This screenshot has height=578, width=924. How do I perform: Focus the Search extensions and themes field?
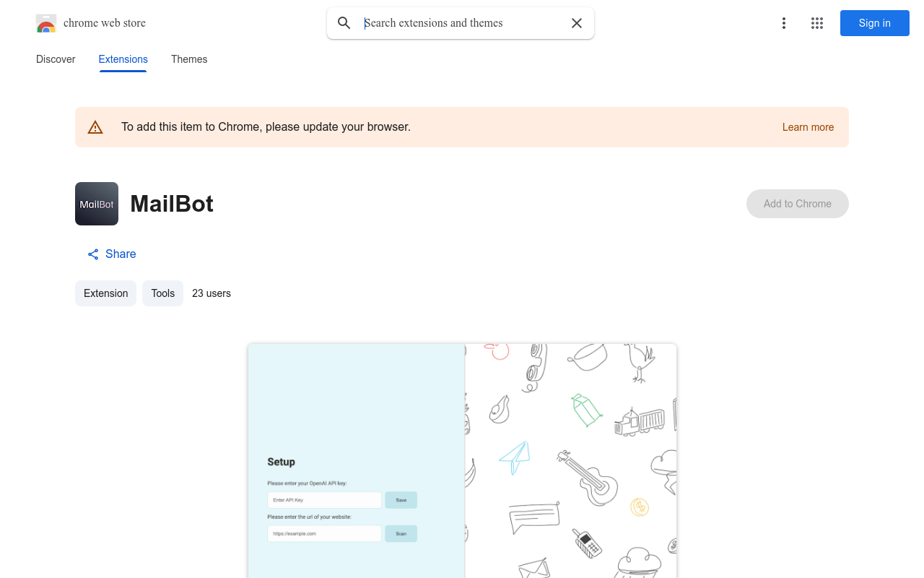(x=462, y=23)
